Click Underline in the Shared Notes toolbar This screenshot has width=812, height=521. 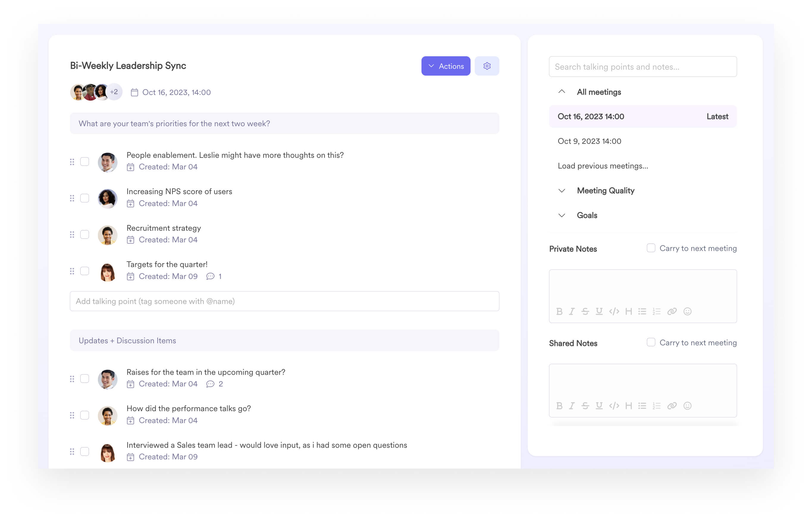point(599,405)
